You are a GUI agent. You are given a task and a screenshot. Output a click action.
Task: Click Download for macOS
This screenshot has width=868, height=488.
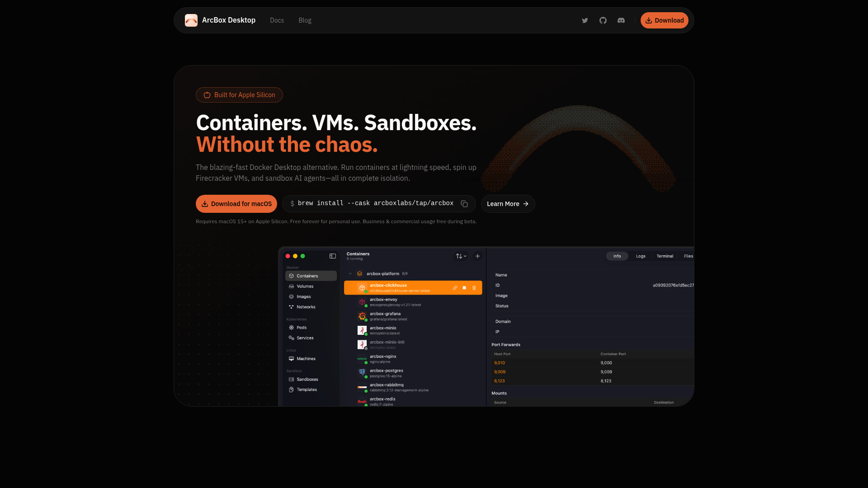(x=236, y=203)
